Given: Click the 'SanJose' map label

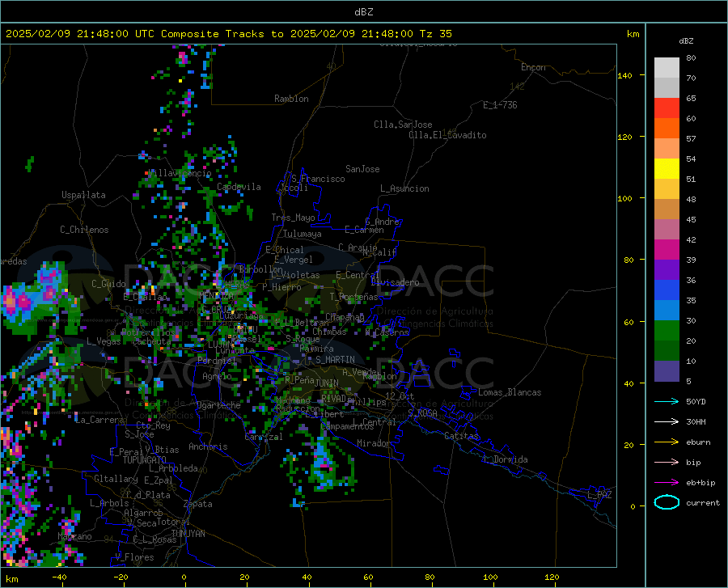Looking at the screenshot, I should (362, 169).
